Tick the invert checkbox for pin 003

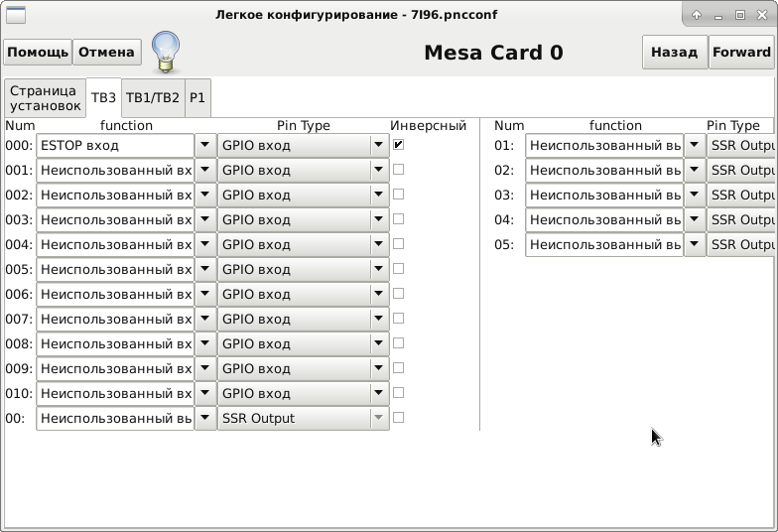pos(398,218)
